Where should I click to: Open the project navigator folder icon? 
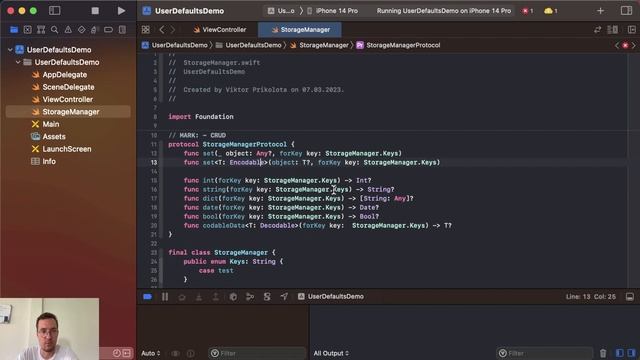(x=14, y=30)
